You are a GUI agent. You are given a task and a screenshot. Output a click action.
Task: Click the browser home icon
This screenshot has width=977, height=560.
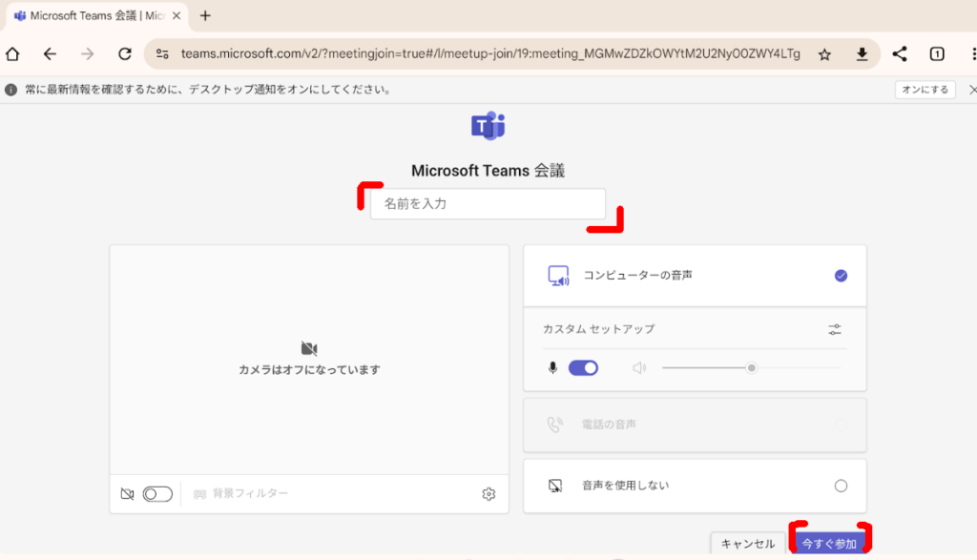(x=12, y=54)
